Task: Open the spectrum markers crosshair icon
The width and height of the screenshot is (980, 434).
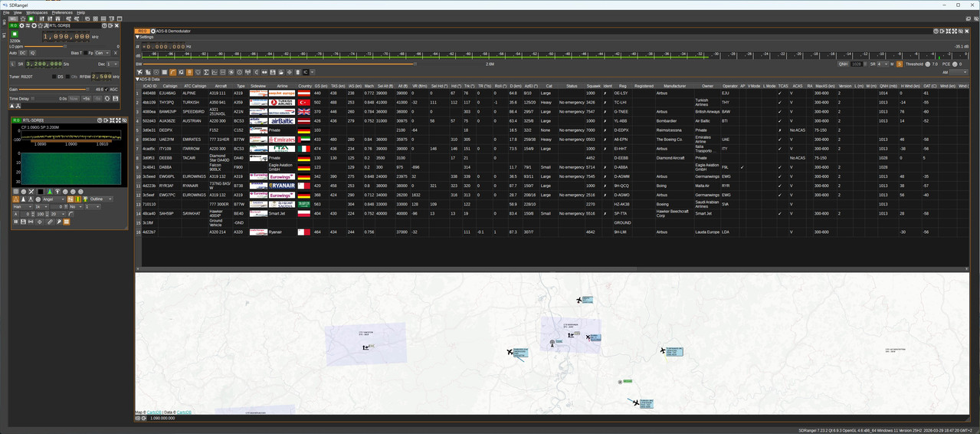Action: tap(40, 222)
